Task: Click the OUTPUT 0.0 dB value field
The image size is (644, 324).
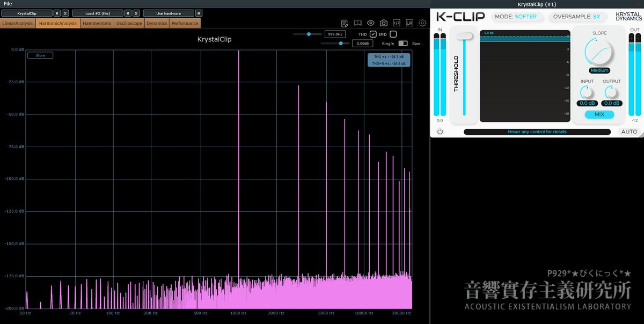Action: [612, 103]
